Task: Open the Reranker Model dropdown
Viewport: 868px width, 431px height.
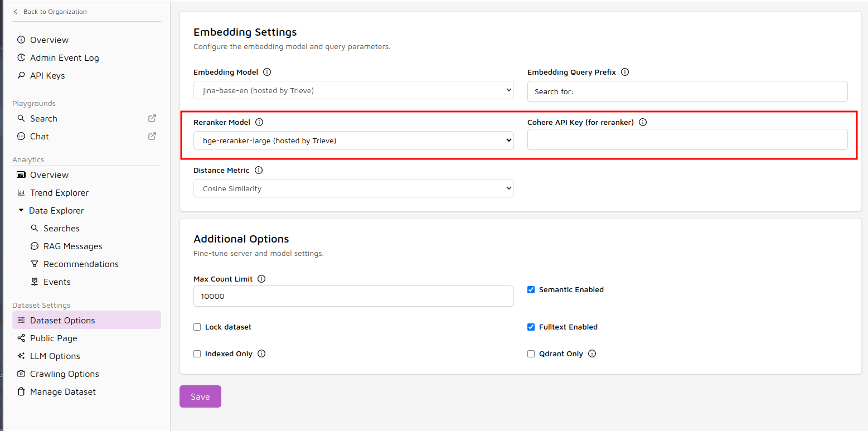Action: tap(353, 141)
